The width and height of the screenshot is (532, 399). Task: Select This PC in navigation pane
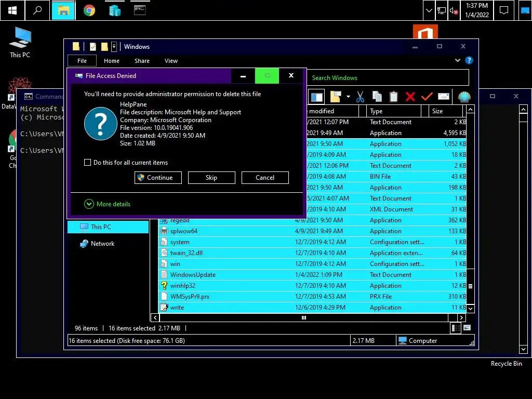click(108, 227)
